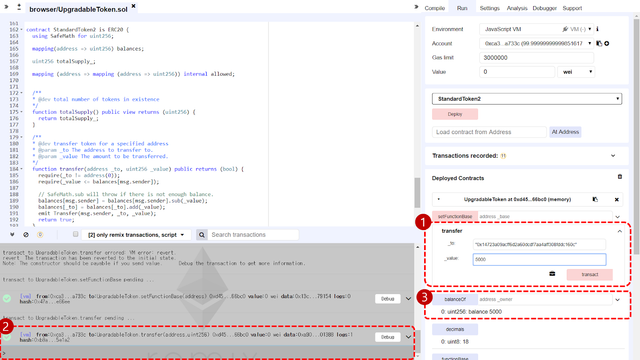The width and height of the screenshot is (640, 360).
Task: Click the environment info icon
Action: [597, 29]
